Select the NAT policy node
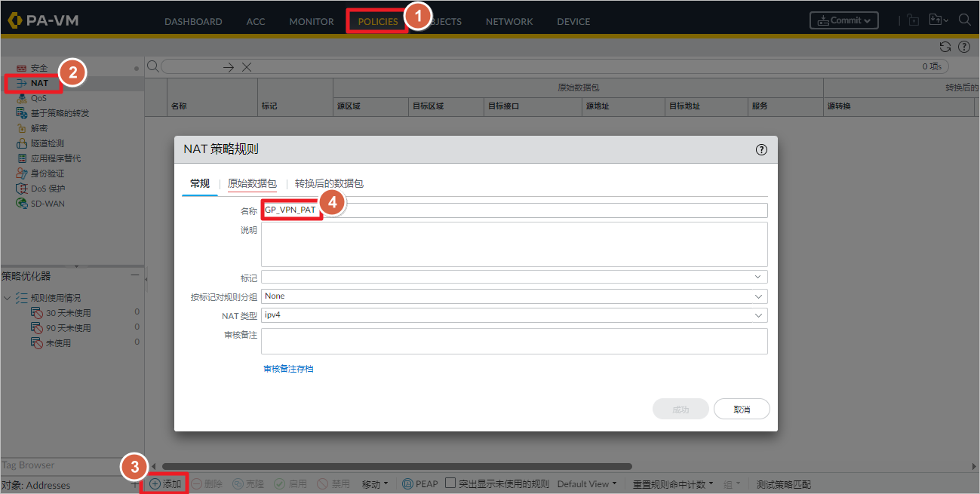This screenshot has width=980, height=494. click(x=39, y=83)
